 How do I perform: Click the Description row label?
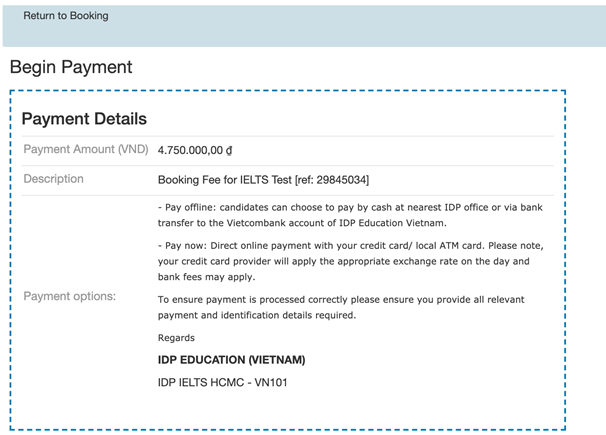tap(53, 179)
